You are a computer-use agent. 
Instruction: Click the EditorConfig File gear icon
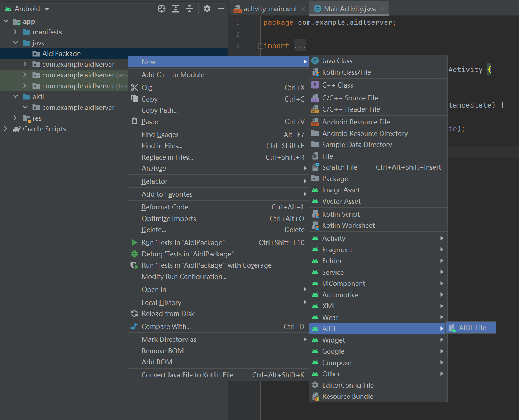click(315, 385)
